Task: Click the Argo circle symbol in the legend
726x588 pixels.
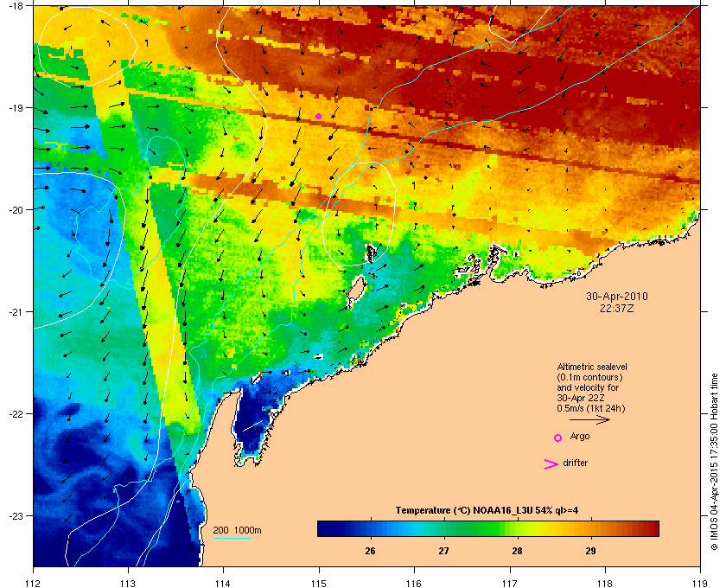Action: click(558, 438)
